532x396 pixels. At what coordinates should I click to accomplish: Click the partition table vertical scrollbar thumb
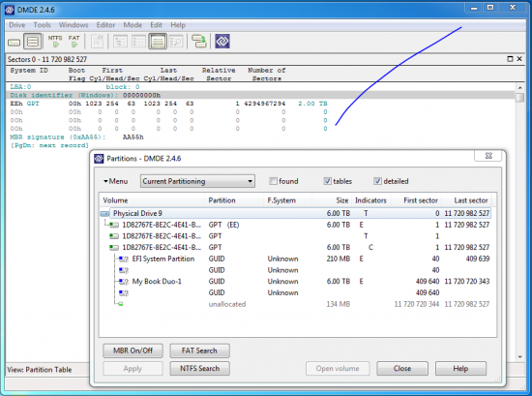pos(519,98)
